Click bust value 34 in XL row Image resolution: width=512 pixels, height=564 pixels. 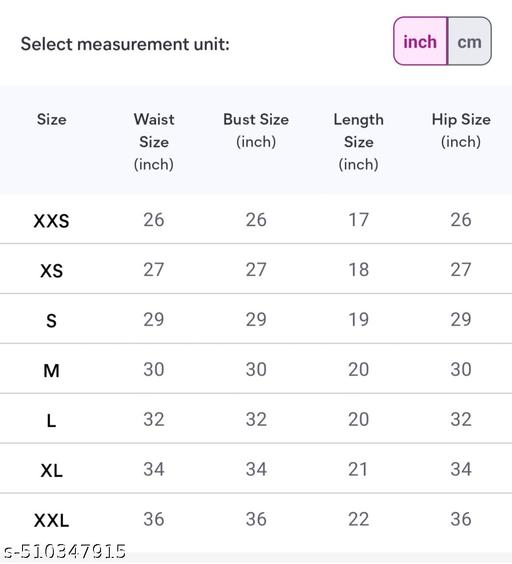pos(256,469)
